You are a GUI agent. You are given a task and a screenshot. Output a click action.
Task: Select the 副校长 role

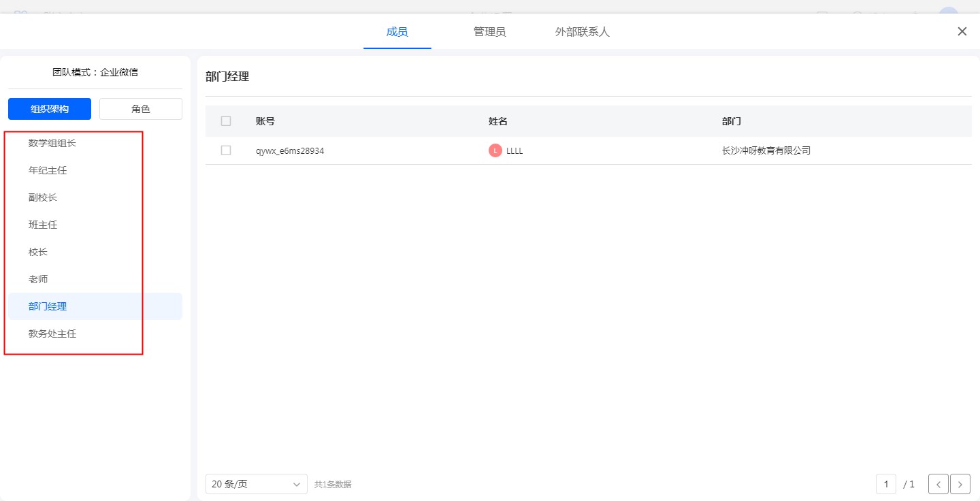(43, 197)
